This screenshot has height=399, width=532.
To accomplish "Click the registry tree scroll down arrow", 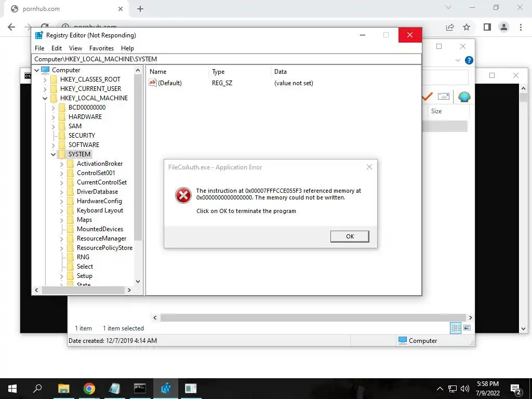I will [138, 281].
